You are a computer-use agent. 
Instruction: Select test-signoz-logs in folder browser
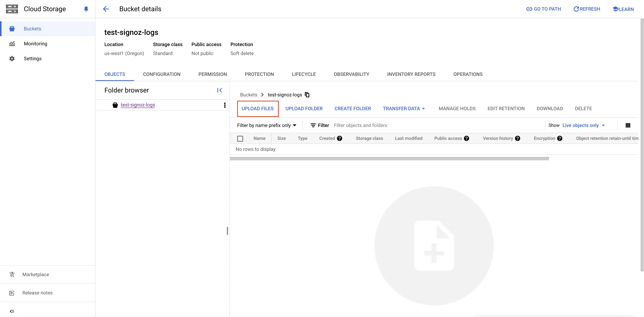[x=138, y=105]
